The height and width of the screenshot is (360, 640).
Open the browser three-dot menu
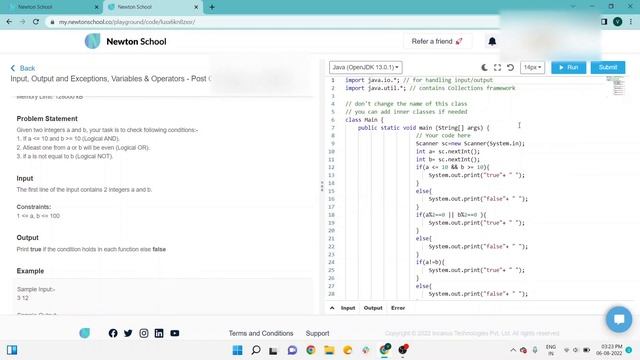point(631,22)
